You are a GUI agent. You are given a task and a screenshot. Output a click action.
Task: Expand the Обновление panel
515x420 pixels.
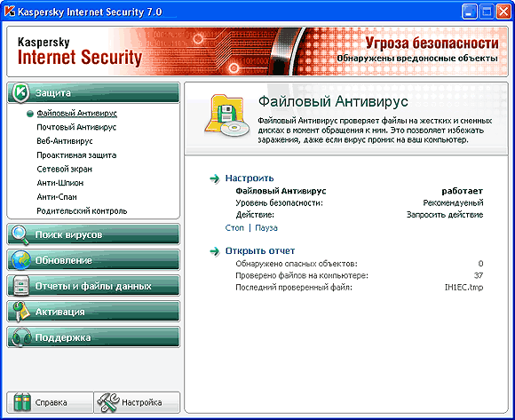93,260
